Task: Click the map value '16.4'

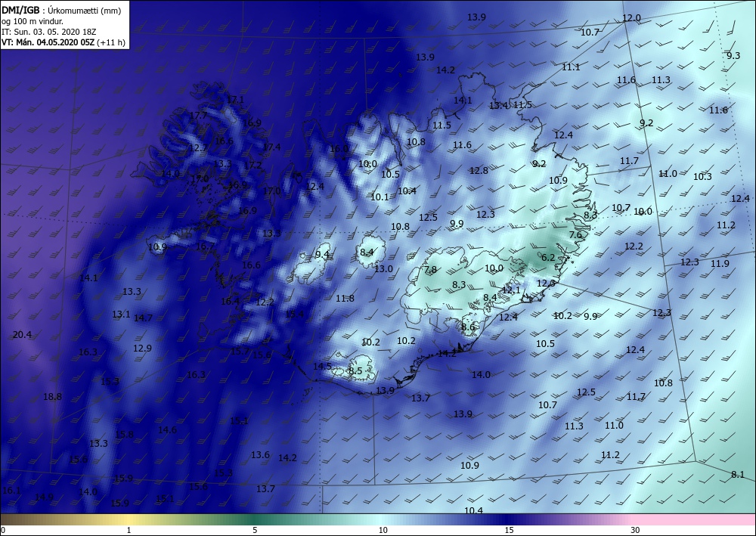Action: 230,301
